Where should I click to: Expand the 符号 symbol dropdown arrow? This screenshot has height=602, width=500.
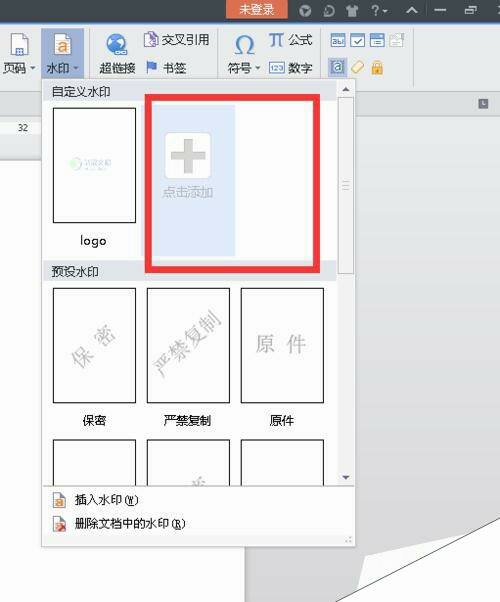pos(258,68)
